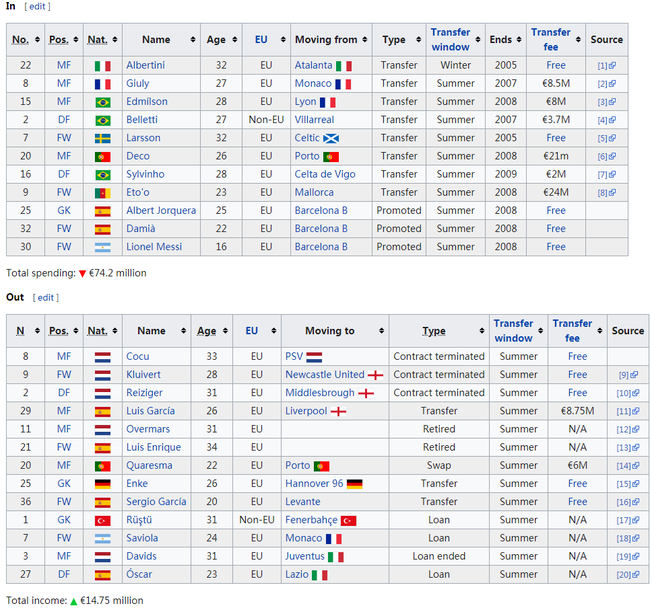Open Atalanta club link

tap(313, 65)
